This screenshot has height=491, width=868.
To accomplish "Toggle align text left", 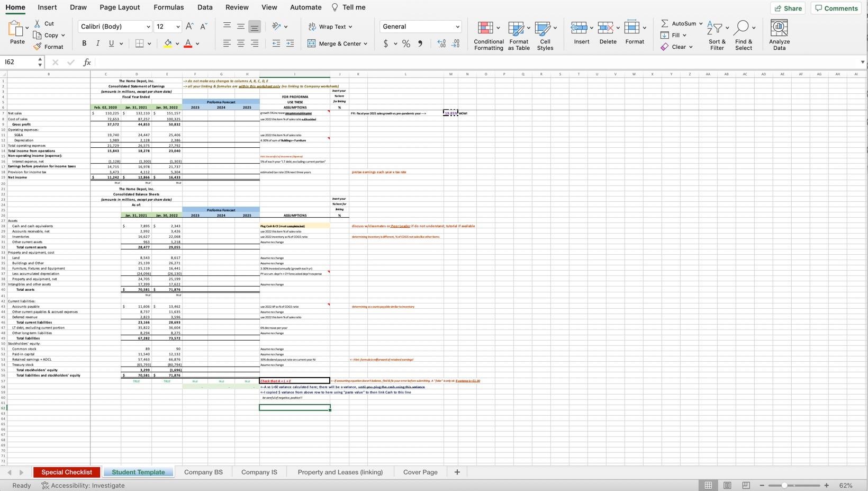I will click(227, 43).
